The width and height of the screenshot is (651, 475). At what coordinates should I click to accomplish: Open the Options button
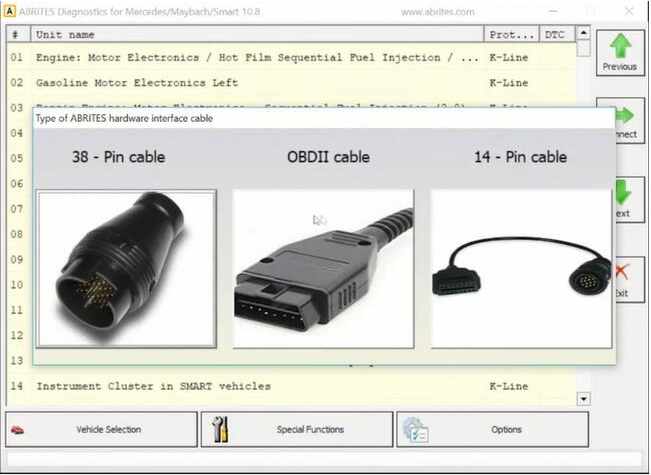click(492, 429)
